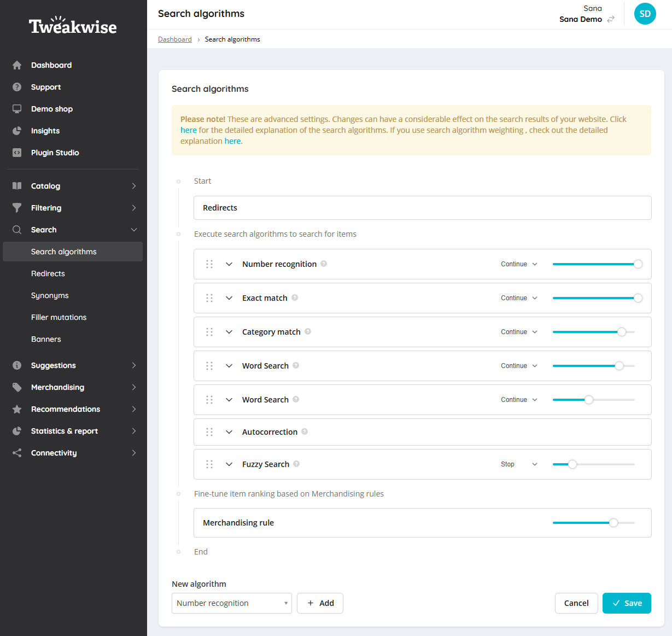Grab drag handle of Number recognition row
Screen dimensions: 672x636
click(209, 264)
